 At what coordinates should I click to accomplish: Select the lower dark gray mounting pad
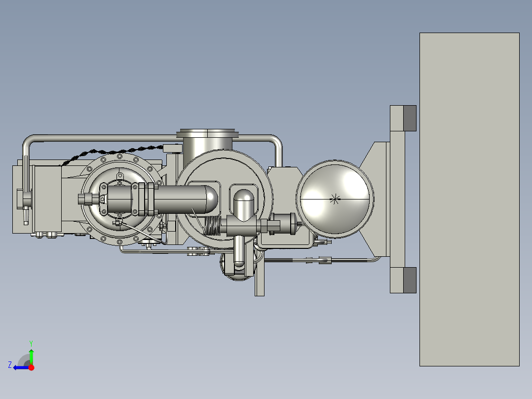410,280
